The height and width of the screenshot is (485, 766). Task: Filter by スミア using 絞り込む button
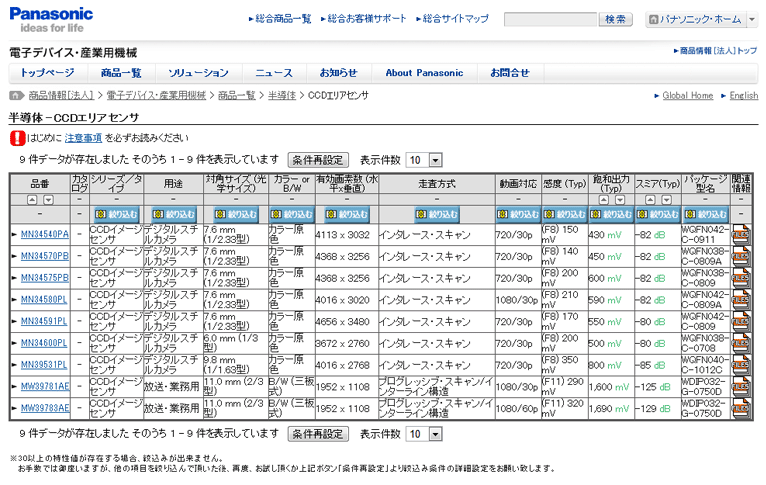click(658, 214)
